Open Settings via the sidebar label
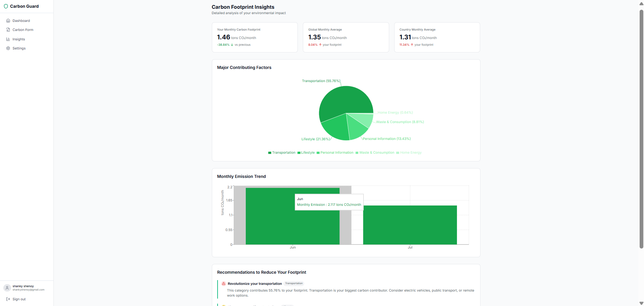 click(x=19, y=48)
